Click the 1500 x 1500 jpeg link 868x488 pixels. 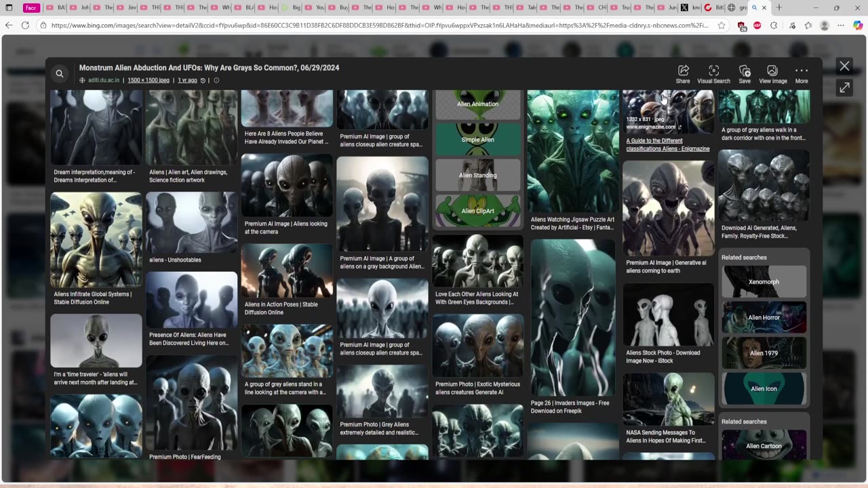tap(149, 80)
